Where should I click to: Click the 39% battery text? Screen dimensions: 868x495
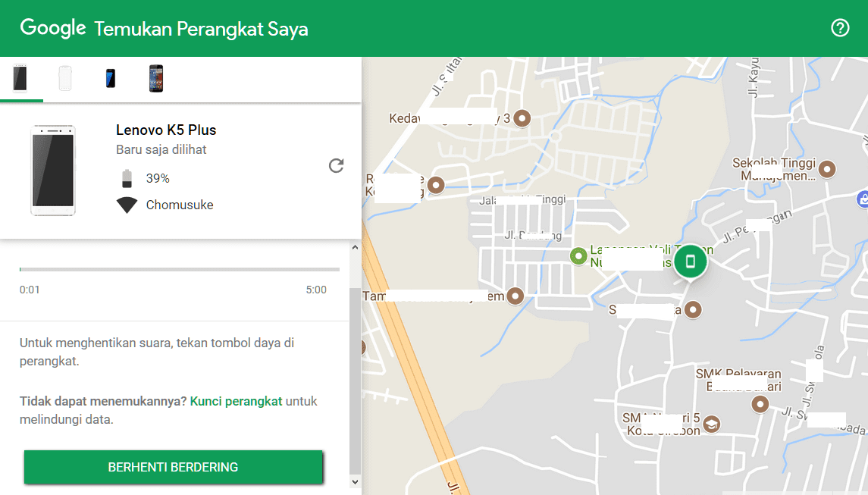tap(158, 178)
